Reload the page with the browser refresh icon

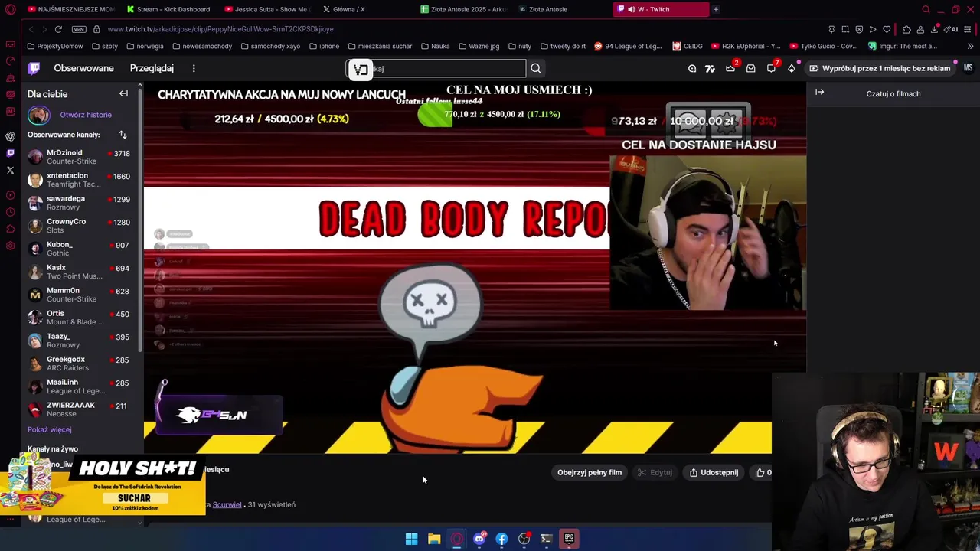coord(58,29)
